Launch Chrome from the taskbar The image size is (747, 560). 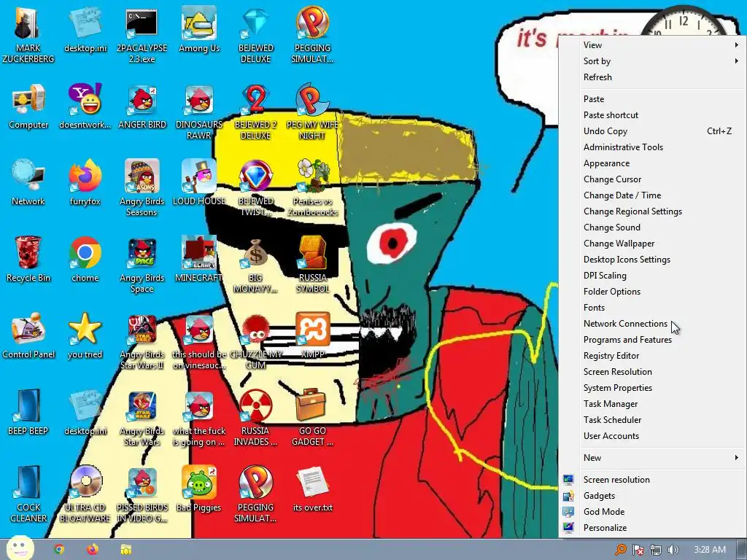tap(59, 550)
